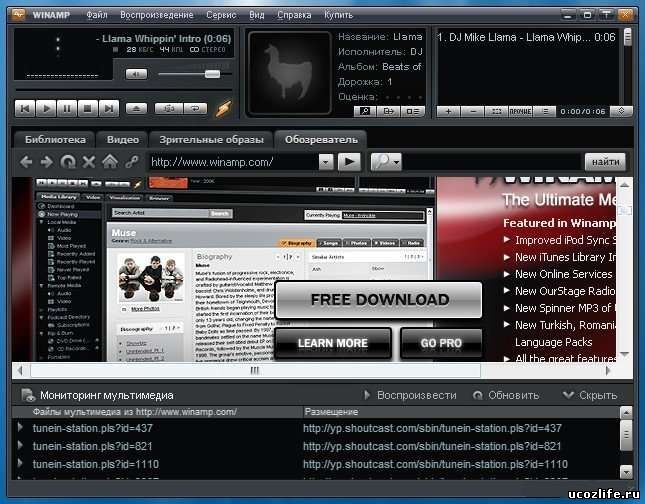645x504 pixels.
Task: Click the orange lightning bolt icon
Action: coord(224,109)
